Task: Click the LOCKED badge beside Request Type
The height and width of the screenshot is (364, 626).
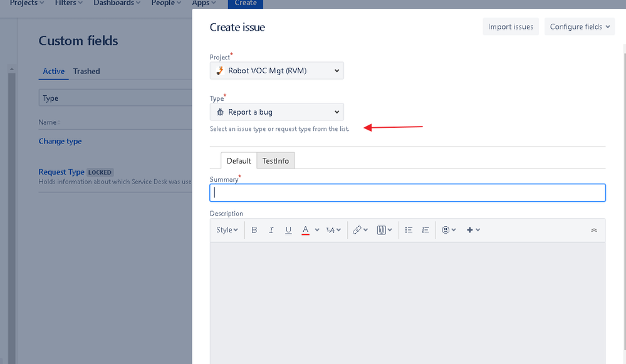Action: [100, 172]
